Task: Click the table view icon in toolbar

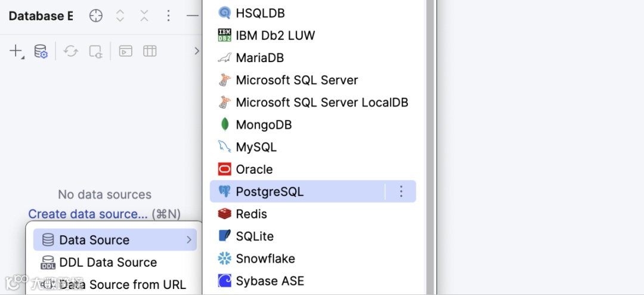Action: point(150,51)
